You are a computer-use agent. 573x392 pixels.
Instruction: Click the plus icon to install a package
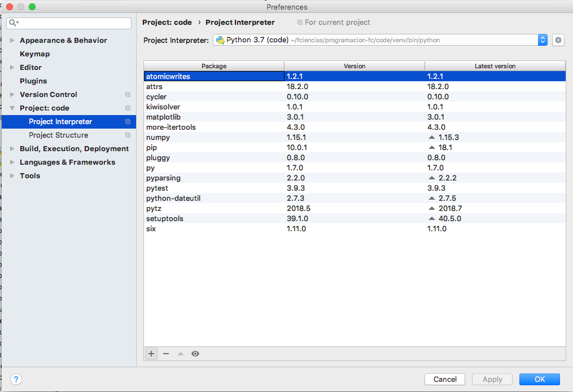pyautogui.click(x=151, y=354)
